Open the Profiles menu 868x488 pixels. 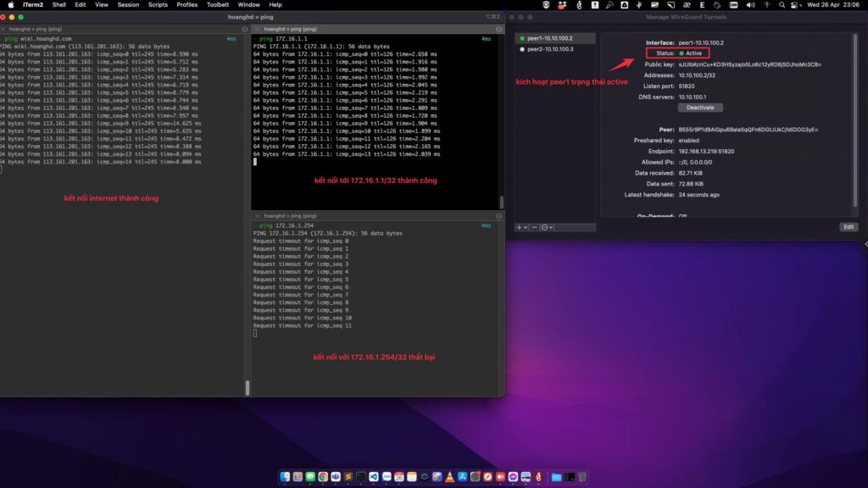click(186, 4)
